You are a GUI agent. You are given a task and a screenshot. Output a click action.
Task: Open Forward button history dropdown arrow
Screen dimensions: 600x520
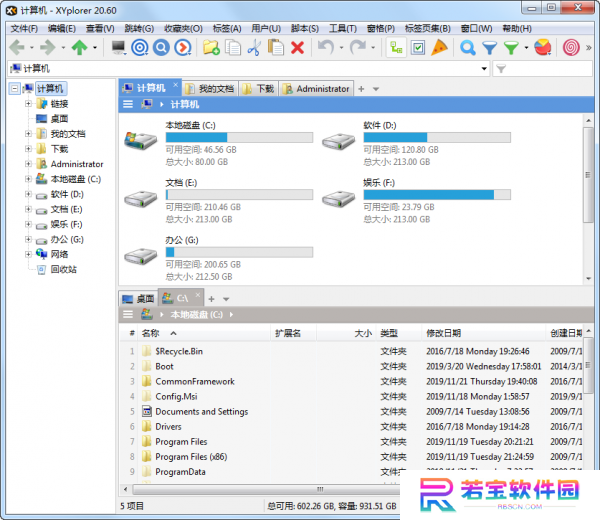(x=63, y=48)
